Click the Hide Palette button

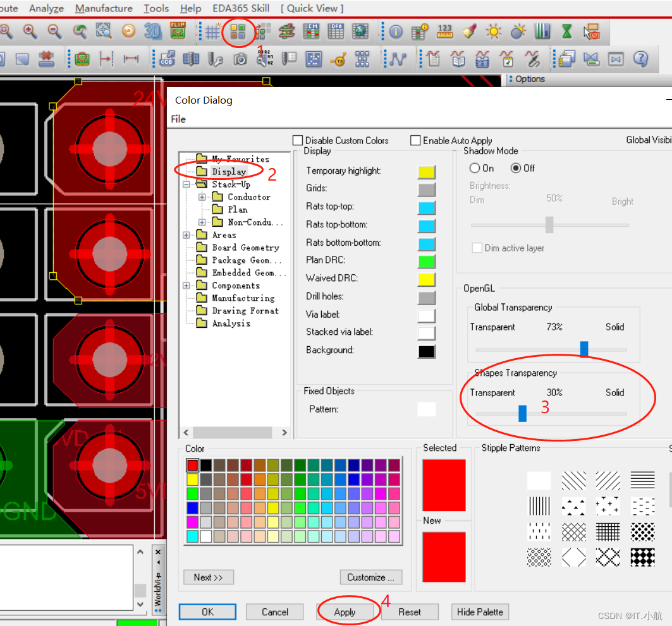[x=480, y=611]
